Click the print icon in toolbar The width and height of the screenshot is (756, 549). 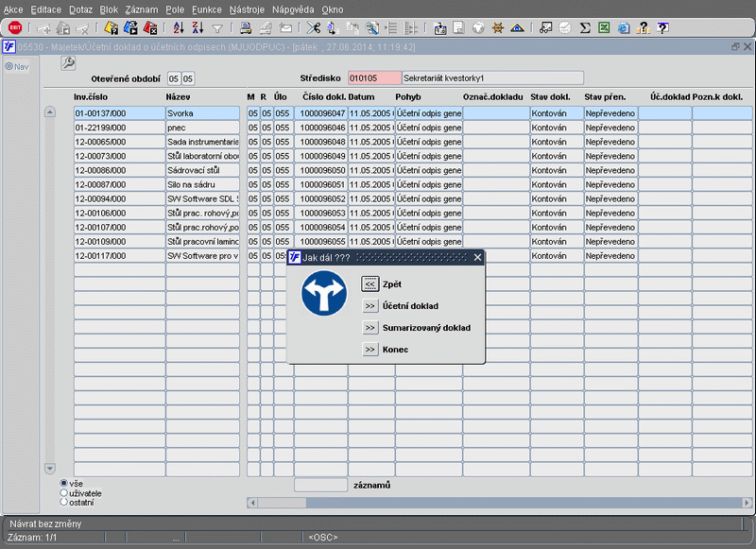tap(245, 28)
